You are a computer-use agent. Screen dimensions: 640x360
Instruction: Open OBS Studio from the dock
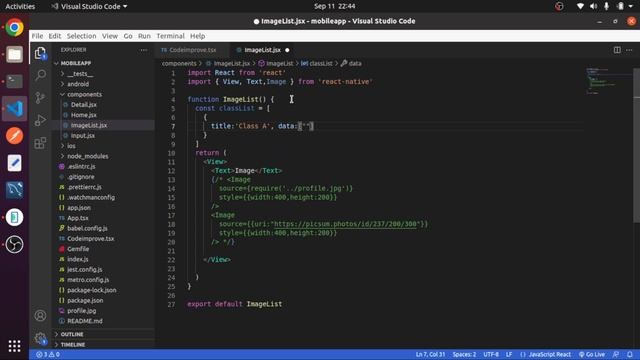pos(14,244)
